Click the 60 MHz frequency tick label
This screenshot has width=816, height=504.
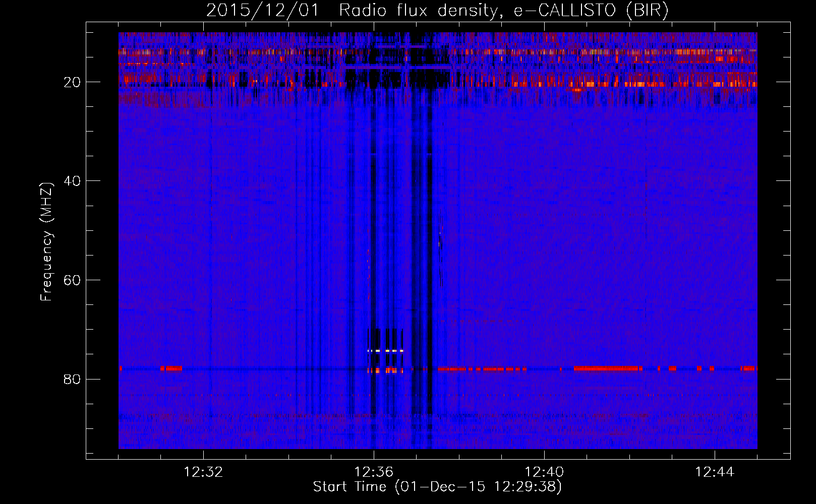[73, 280]
